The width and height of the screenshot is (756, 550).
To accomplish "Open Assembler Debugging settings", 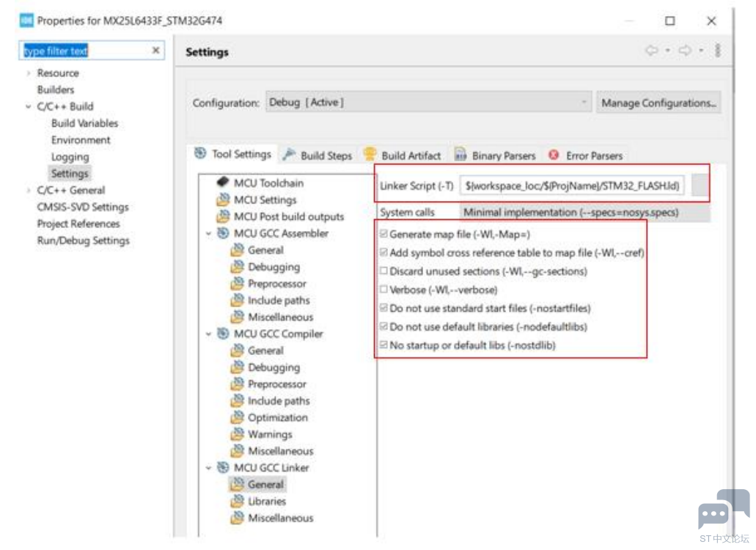I will [x=274, y=267].
